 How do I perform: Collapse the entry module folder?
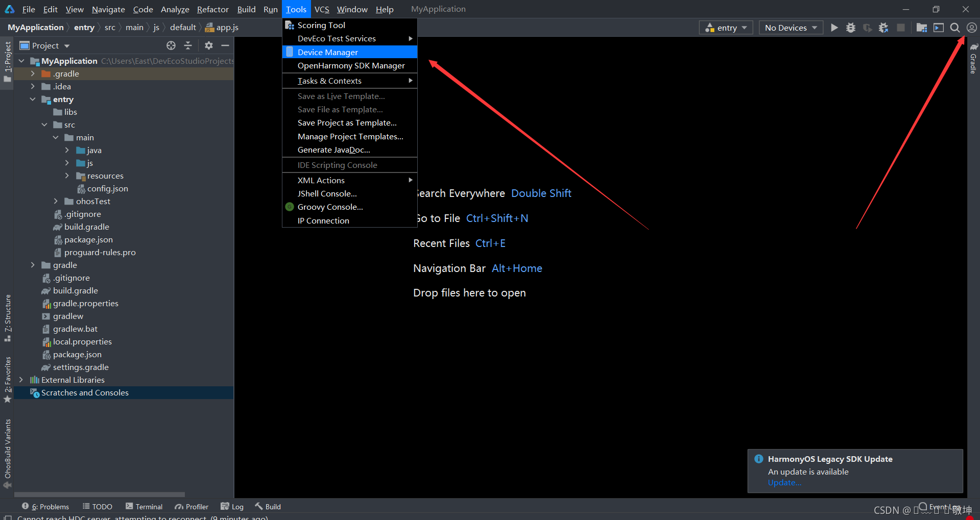(33, 99)
